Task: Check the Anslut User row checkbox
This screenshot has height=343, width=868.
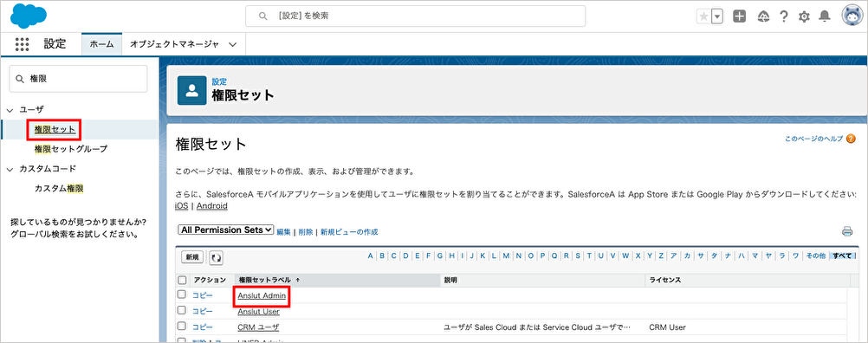Action: pyautogui.click(x=182, y=310)
